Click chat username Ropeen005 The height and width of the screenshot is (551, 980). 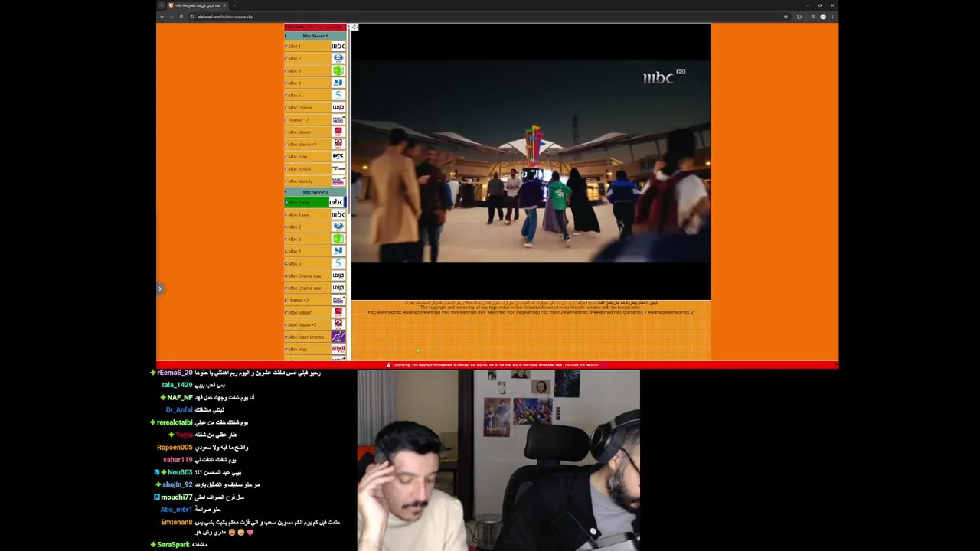click(175, 448)
